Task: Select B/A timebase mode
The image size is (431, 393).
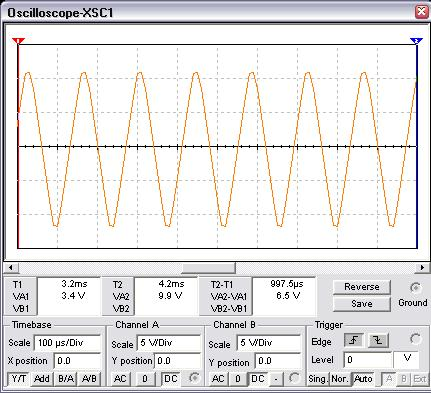Action: tap(66, 379)
